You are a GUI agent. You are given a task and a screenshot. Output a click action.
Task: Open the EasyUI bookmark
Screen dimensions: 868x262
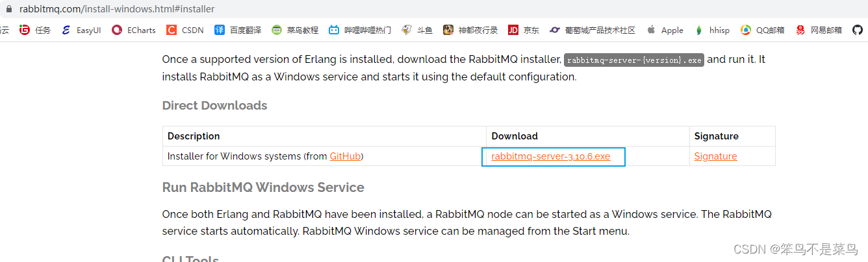(x=81, y=30)
